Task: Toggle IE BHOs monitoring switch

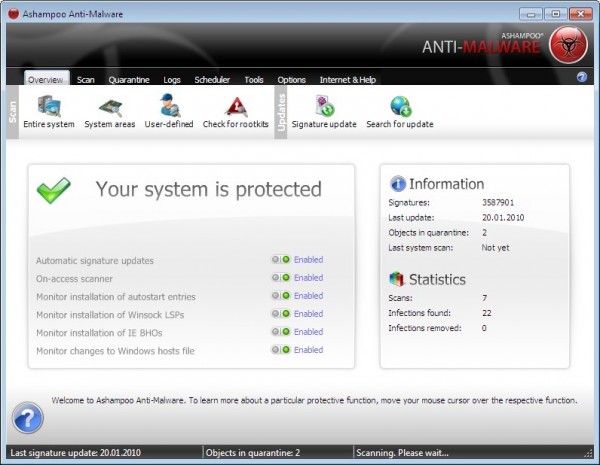Action: pos(281,331)
